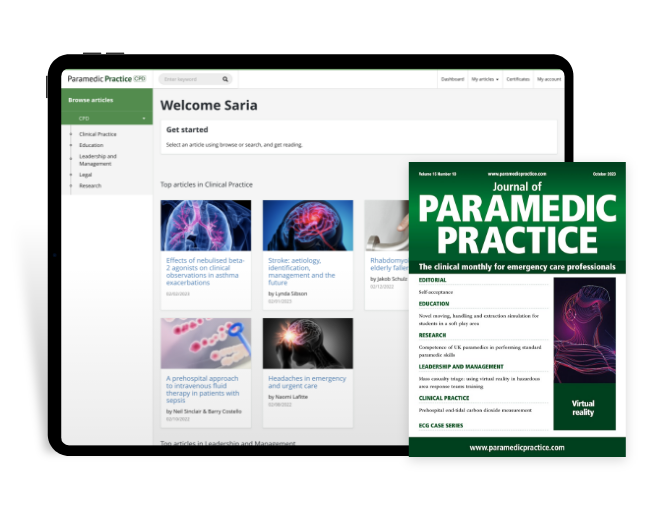656x513 pixels.
Task: Open the nebulised beta-2 agonists article link
Action: [205, 272]
